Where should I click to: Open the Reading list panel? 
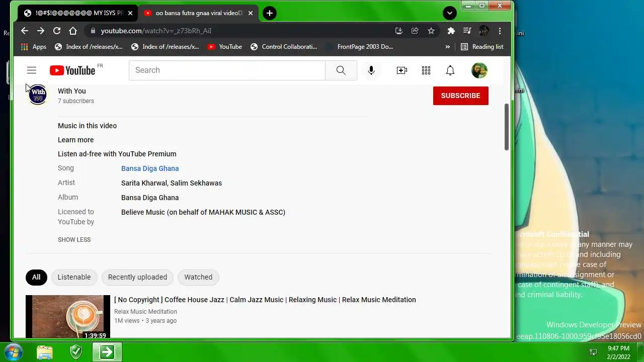tap(482, 47)
